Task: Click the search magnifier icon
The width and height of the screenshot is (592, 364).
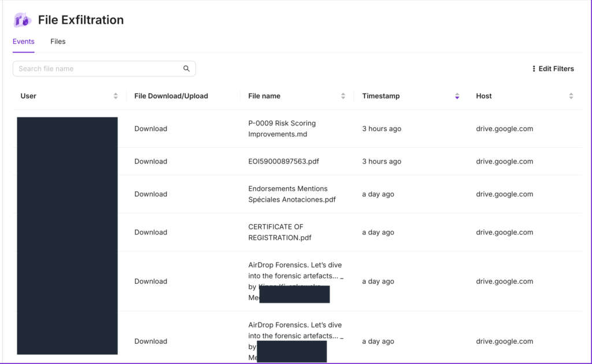Action: point(187,69)
